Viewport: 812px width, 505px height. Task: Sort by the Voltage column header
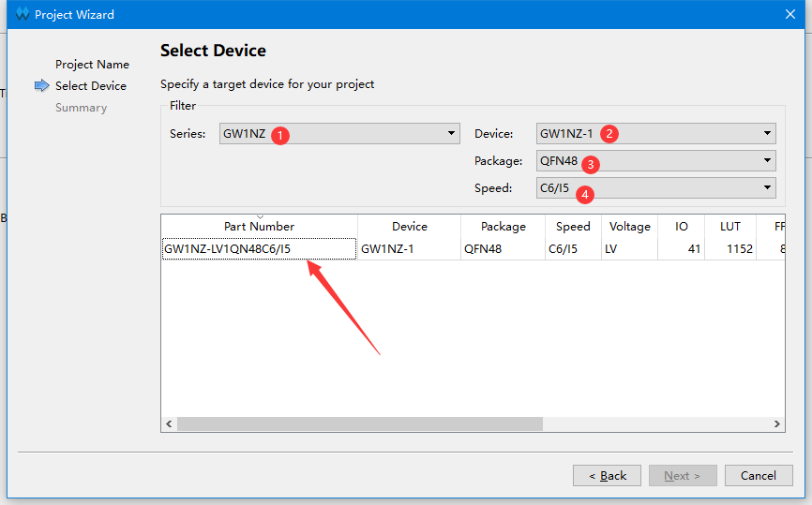pos(630,226)
